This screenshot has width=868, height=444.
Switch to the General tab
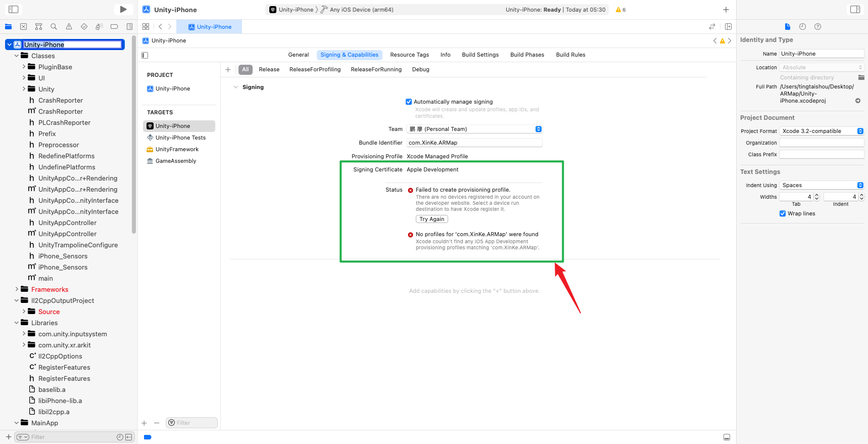click(x=299, y=55)
